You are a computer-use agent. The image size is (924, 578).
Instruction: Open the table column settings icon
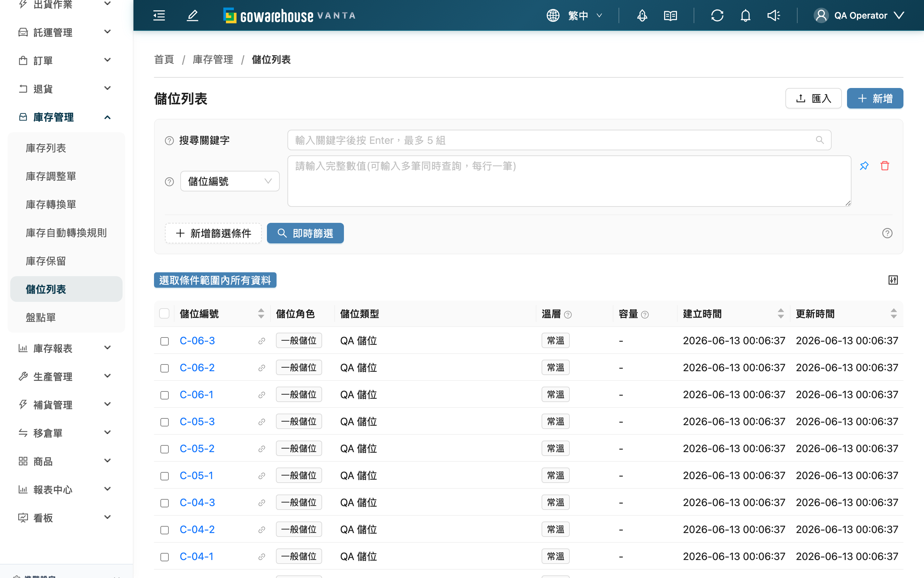point(893,280)
